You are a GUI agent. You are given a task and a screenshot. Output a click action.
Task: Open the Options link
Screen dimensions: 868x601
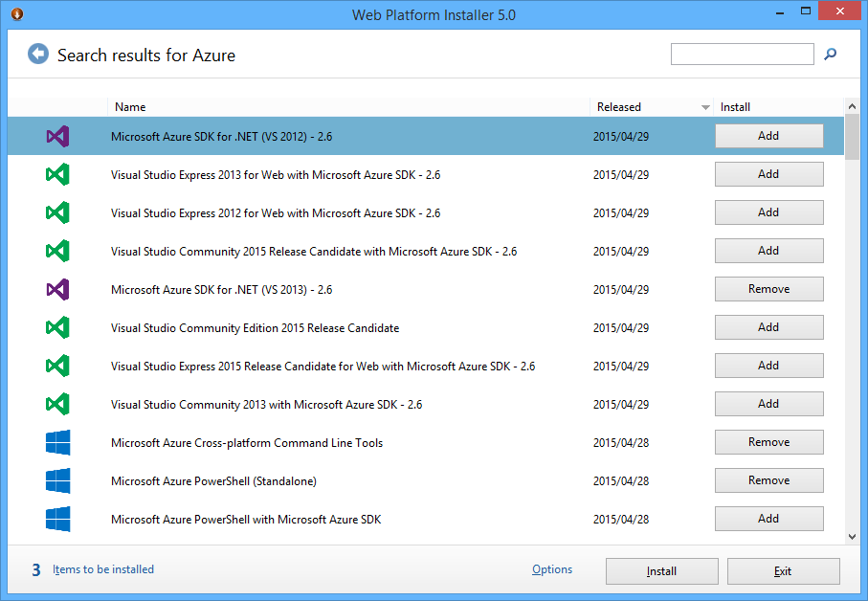click(552, 569)
